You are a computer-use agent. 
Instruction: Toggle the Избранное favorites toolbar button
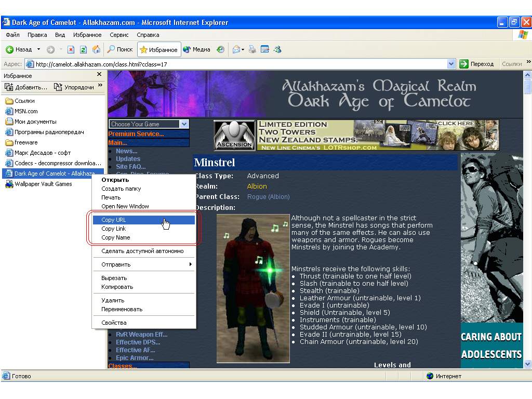[159, 49]
